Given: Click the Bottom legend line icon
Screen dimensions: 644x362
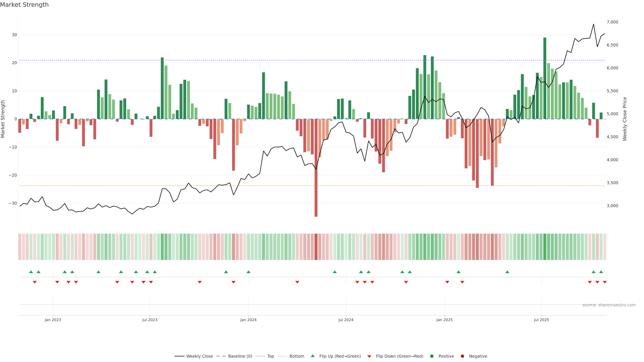Looking at the screenshot, I should click(282, 356).
